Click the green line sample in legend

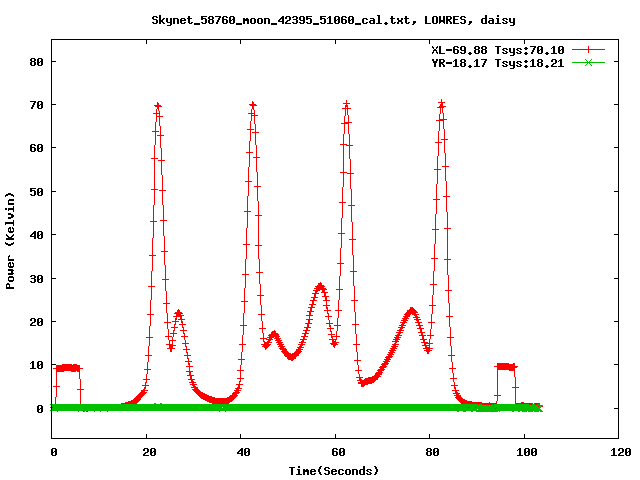click(588, 62)
